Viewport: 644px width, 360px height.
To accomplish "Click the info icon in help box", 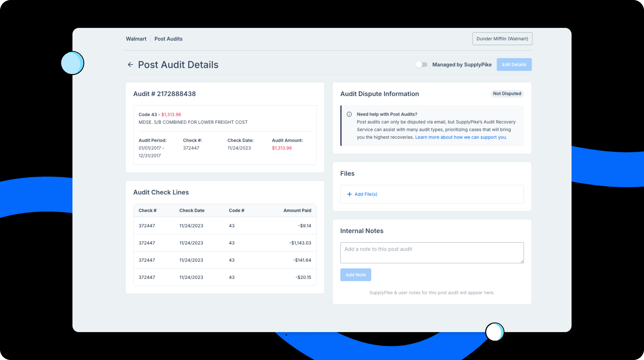I will point(349,114).
